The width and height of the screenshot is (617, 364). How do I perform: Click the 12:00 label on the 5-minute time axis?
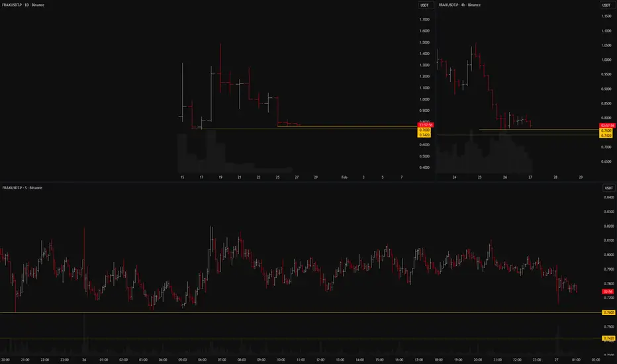point(320,359)
